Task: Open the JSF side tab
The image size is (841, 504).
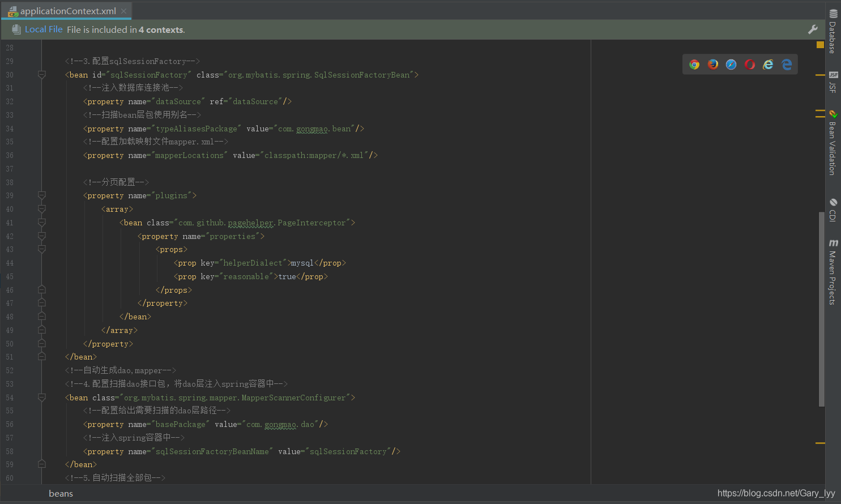Action: click(x=833, y=82)
